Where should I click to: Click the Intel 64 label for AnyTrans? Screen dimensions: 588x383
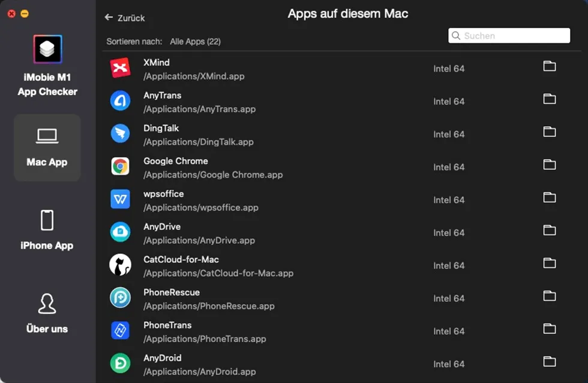pyautogui.click(x=449, y=101)
